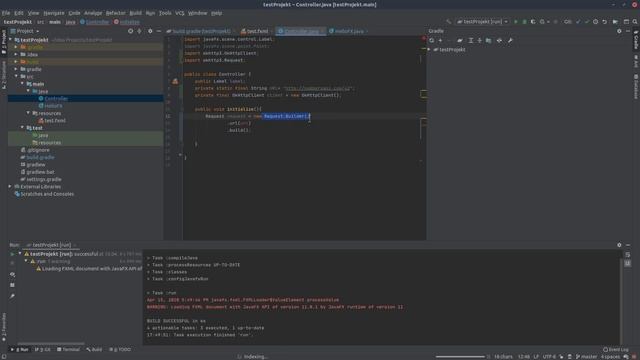Open the VCS menu
This screenshot has width=640, height=360.
[x=180, y=13]
